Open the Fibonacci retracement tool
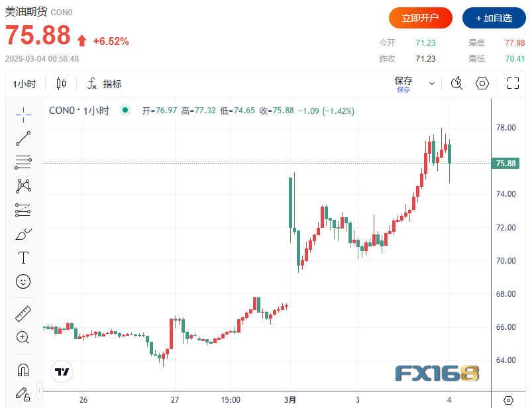The height and width of the screenshot is (408, 532). point(23,162)
